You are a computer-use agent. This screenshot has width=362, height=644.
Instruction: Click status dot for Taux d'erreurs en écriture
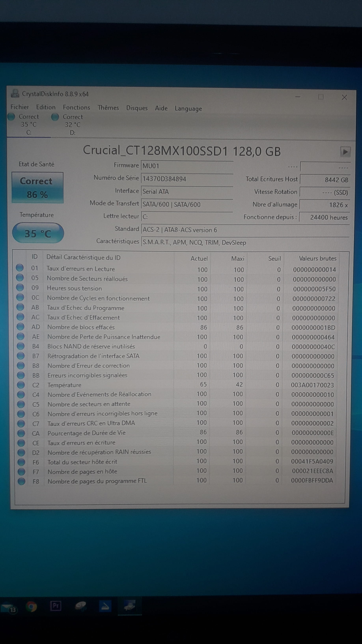[21, 443]
